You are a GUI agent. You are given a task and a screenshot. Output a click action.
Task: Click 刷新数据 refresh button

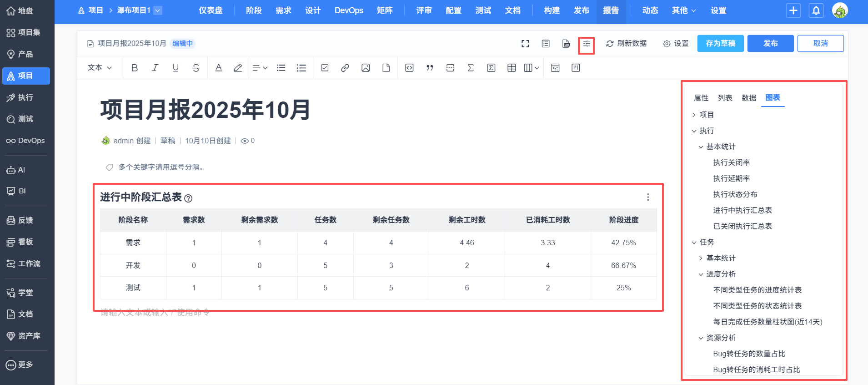click(x=626, y=44)
